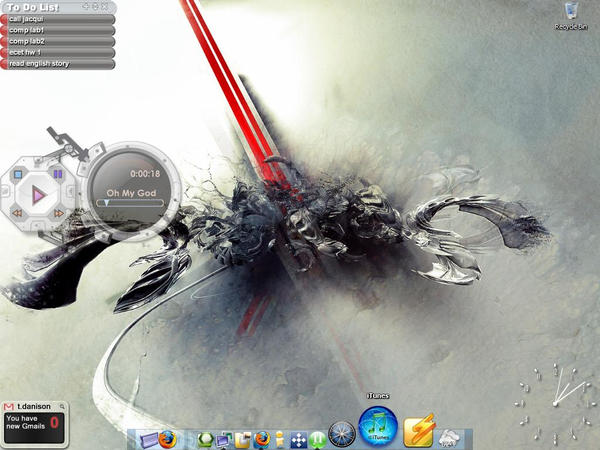Open the yellow folder dock icon
This screenshot has width=600, height=450.
tap(243, 440)
